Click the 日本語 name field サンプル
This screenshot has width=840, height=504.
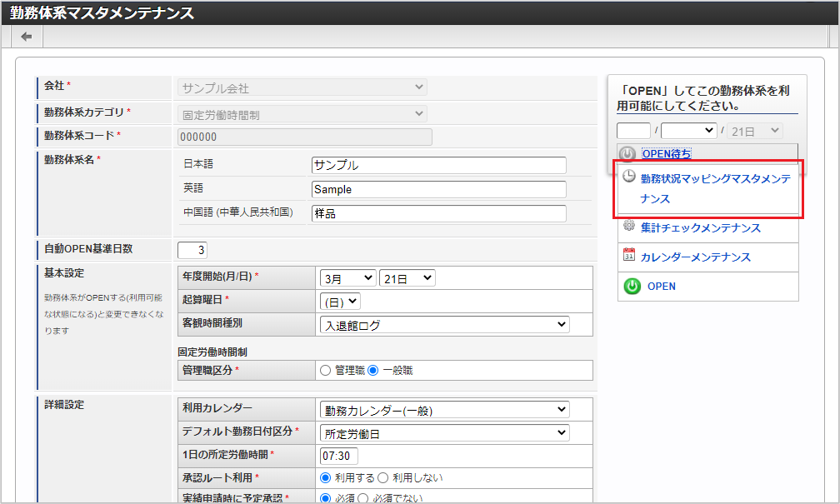point(438,165)
